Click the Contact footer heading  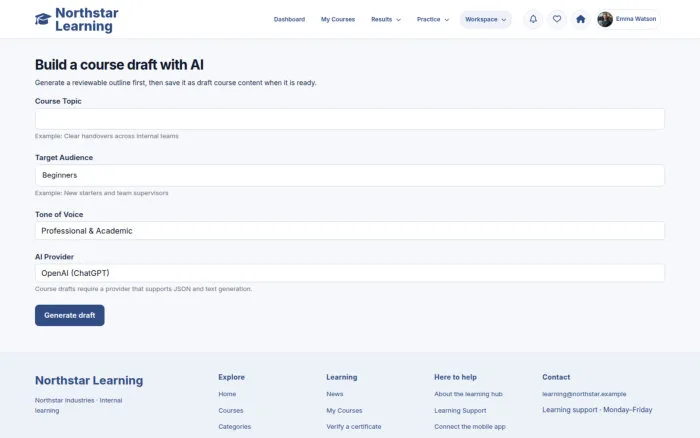pos(556,377)
